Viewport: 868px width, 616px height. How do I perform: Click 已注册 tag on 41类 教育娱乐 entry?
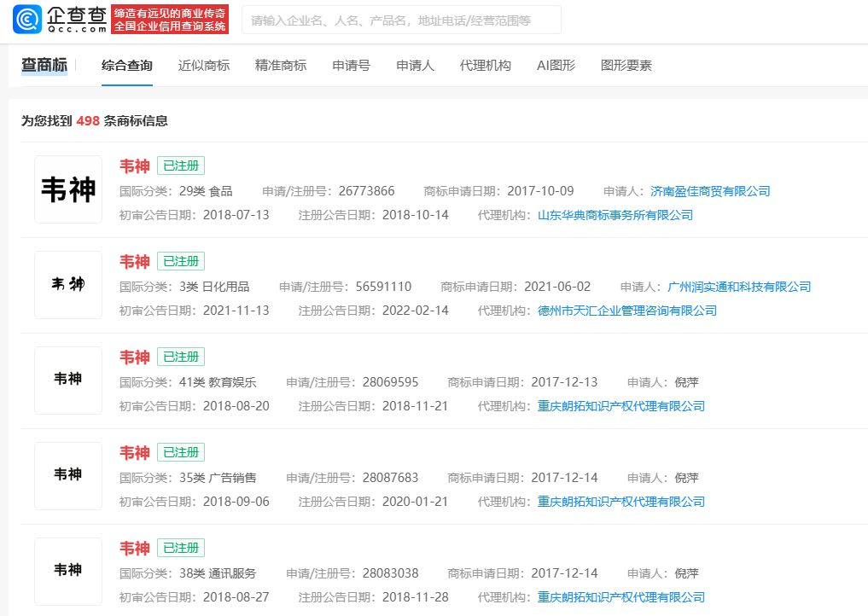[x=181, y=357]
